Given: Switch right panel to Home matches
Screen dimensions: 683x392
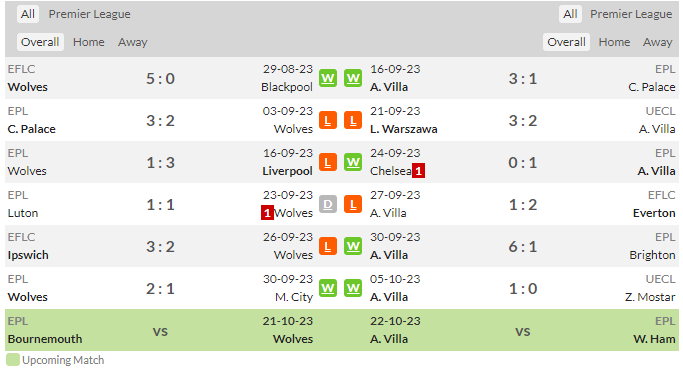Looking at the screenshot, I should 614,42.
